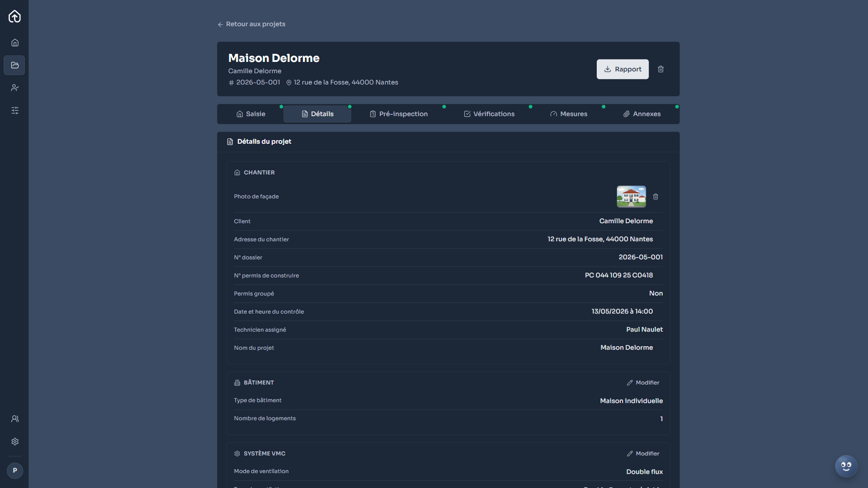Viewport: 868px width, 488px height.
Task: Delete the Maison Delorme project with the trash icon
Action: [660, 69]
